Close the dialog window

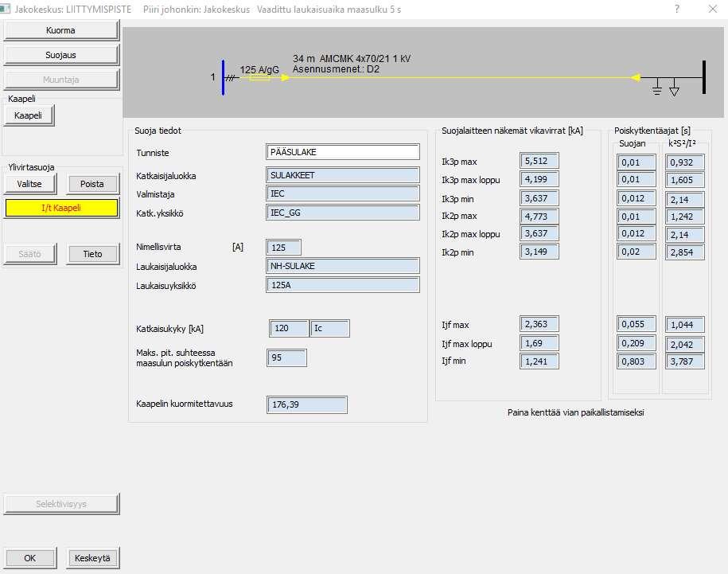point(713,9)
